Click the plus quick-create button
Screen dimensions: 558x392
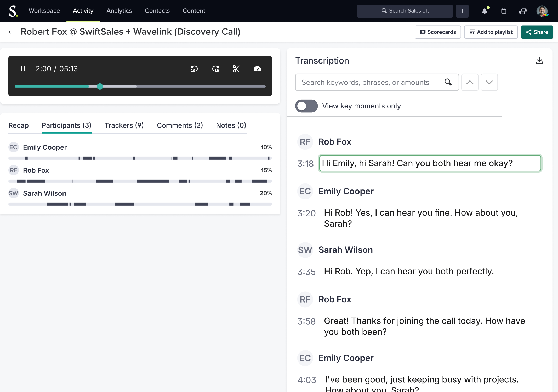click(462, 11)
